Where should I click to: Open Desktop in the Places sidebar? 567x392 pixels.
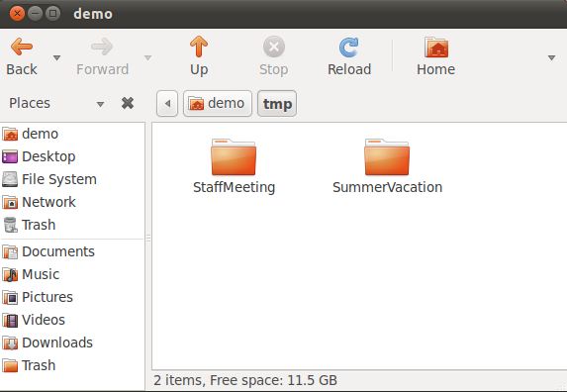point(72,157)
